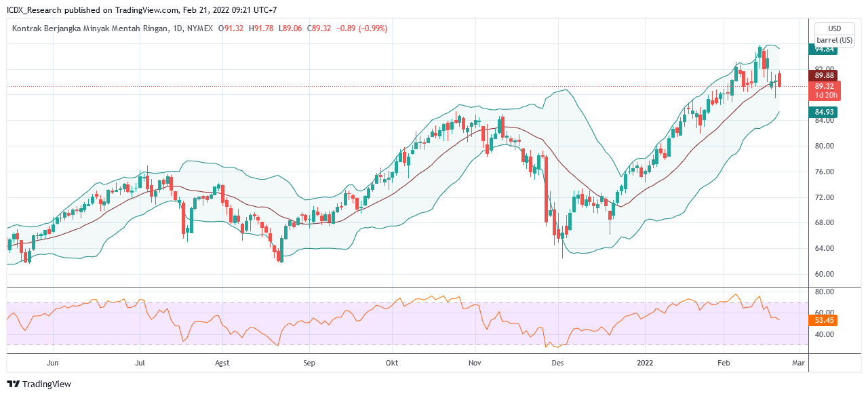This screenshot has height=396, width=868.
Task: Click the Mar label on time axis
Action: (x=799, y=363)
